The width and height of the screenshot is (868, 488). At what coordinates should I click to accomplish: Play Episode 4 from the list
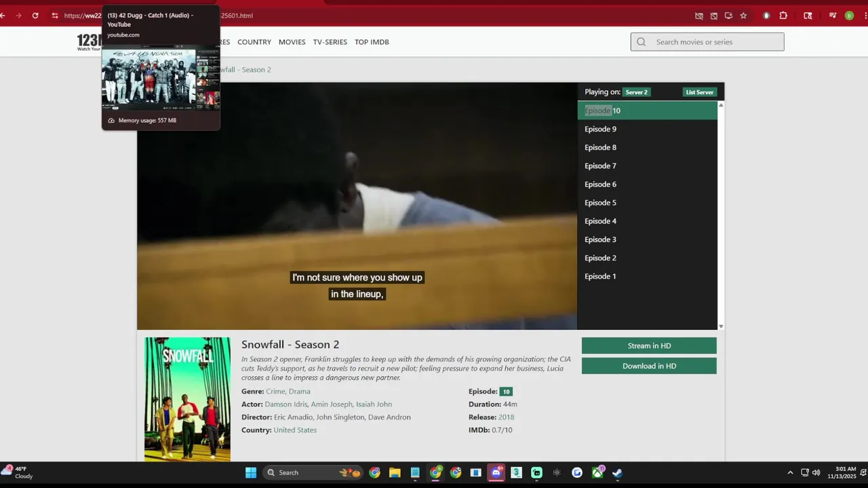tap(647, 221)
